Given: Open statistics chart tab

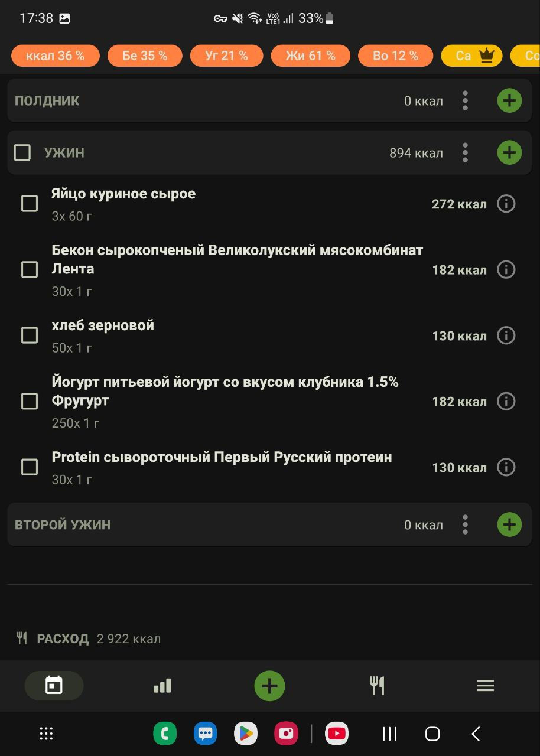Looking at the screenshot, I should coord(162,686).
